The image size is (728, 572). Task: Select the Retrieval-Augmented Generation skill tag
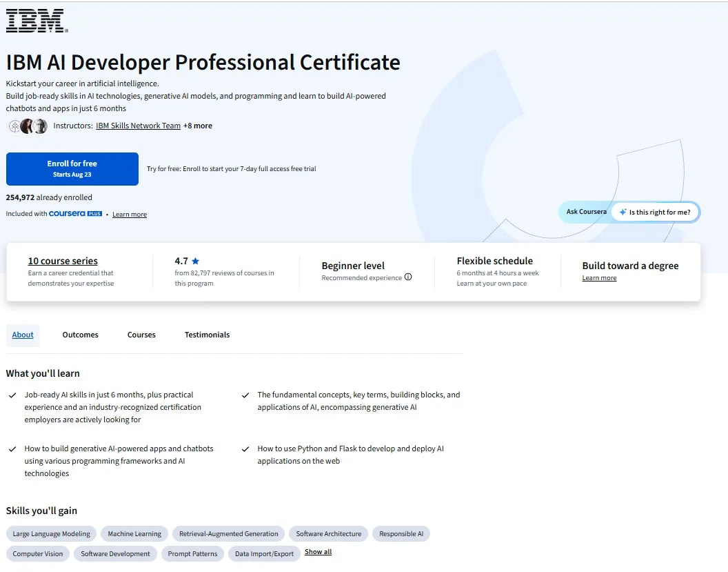coord(228,534)
